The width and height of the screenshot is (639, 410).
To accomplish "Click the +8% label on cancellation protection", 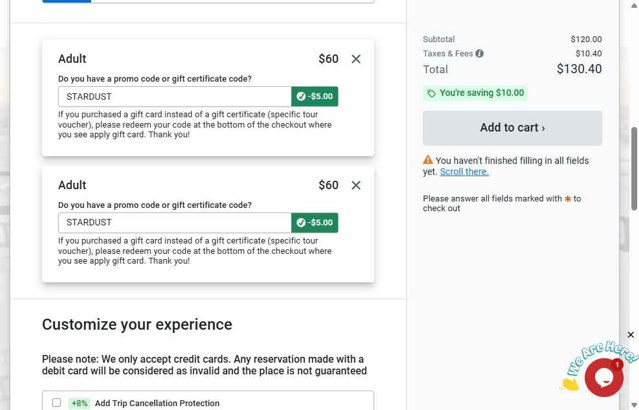I will pos(79,403).
